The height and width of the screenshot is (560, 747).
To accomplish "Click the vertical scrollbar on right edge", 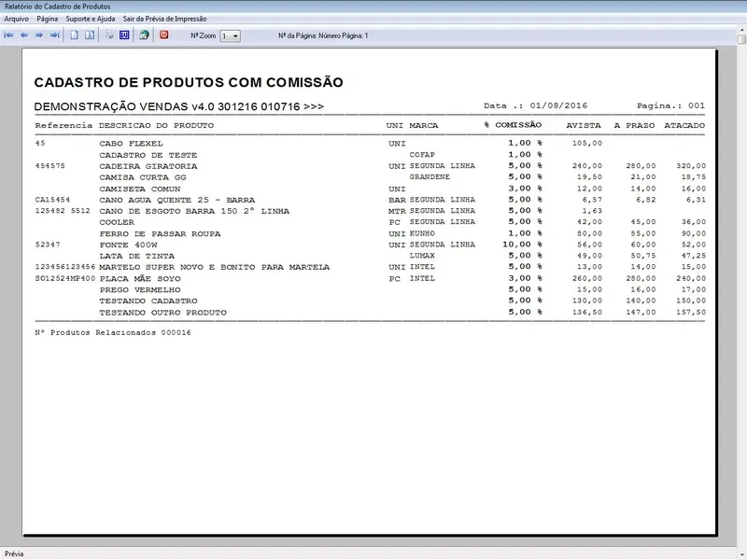I will point(740,280).
